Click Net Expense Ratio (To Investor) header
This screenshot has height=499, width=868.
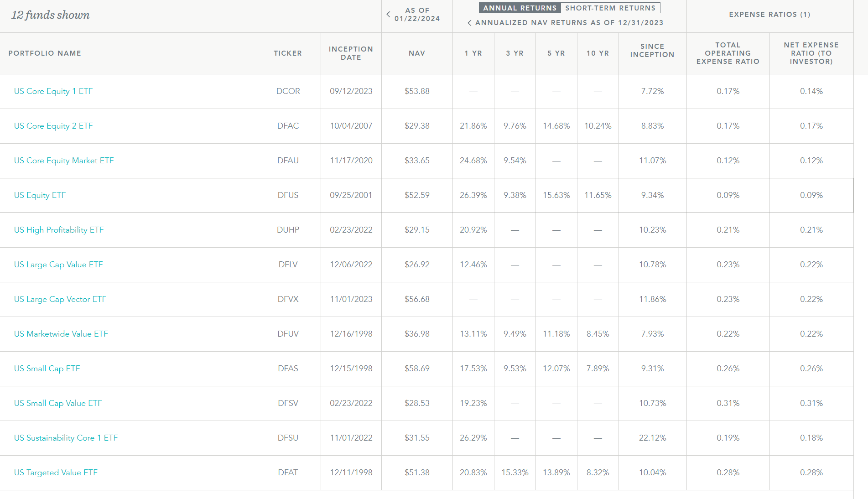(x=811, y=53)
